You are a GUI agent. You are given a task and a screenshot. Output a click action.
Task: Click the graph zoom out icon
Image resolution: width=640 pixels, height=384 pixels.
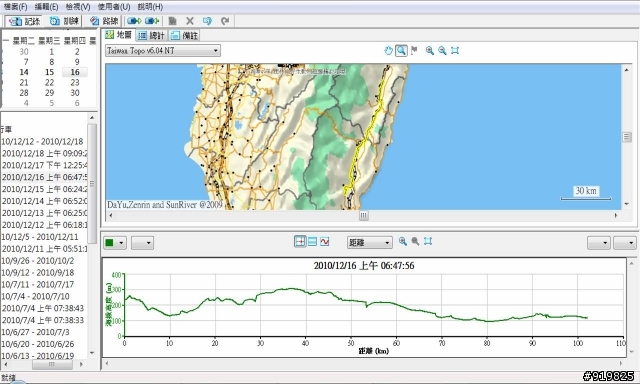[415, 242]
